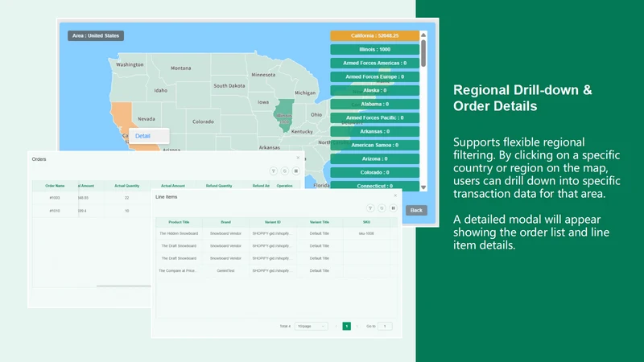Select the American Samoa : 0 entry
The image size is (644, 362).
(x=374, y=145)
